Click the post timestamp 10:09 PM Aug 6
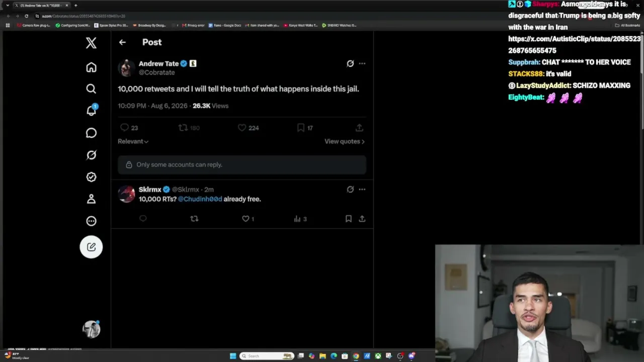The width and height of the screenshot is (644, 362). pos(152,106)
